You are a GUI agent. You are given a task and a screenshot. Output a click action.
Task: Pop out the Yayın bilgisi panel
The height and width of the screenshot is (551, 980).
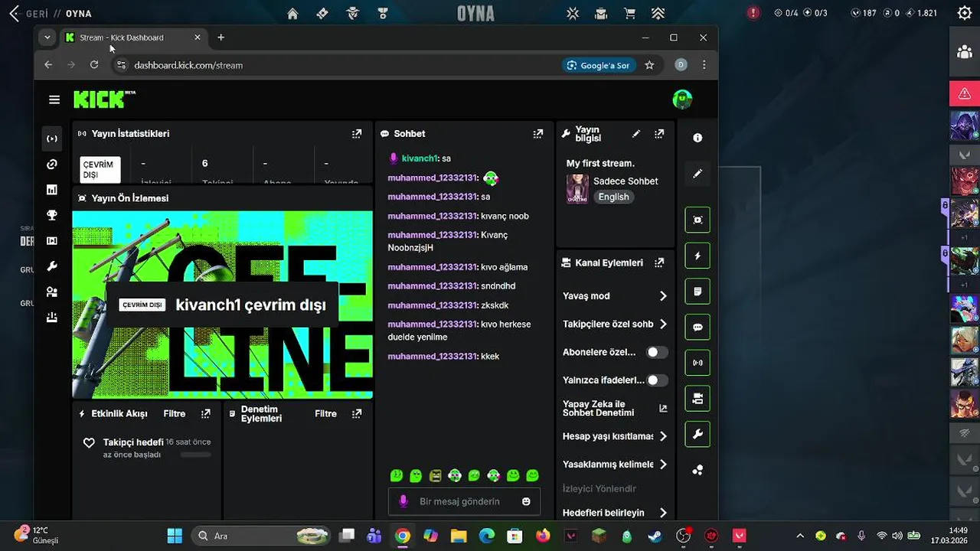659,134
